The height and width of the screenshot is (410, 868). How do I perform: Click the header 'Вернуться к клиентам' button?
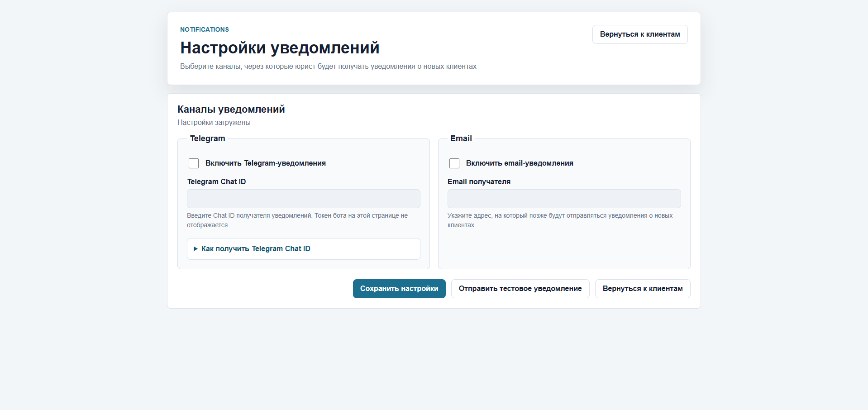click(640, 34)
